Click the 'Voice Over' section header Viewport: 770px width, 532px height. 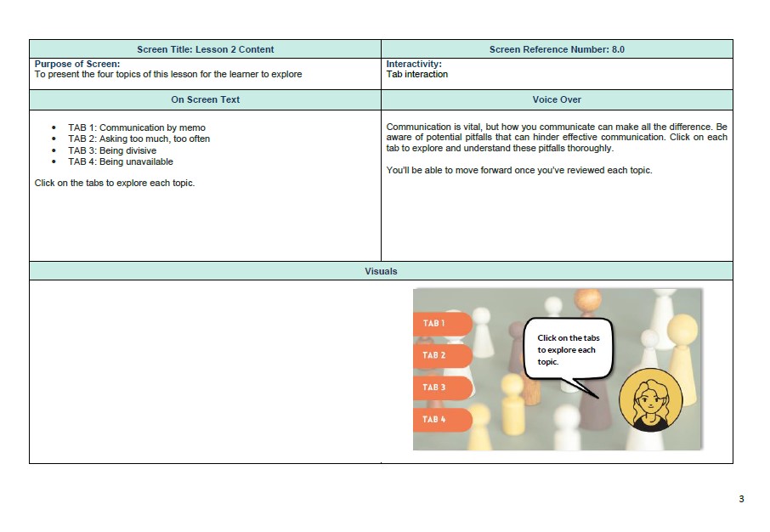[557, 99]
